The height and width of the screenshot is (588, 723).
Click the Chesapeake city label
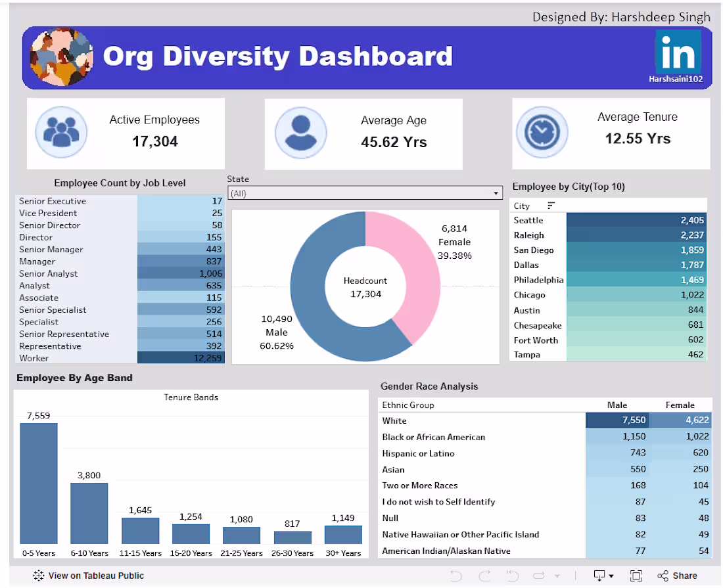tap(538, 325)
